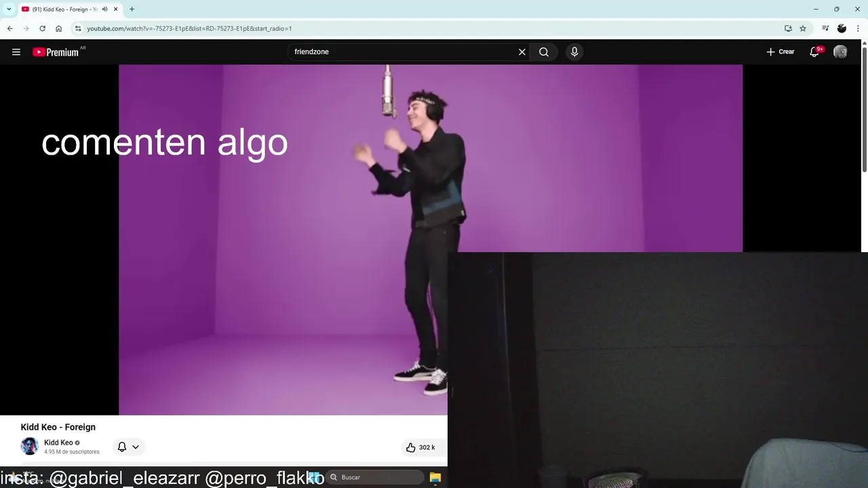This screenshot has width=868, height=488.
Task: Open Kidd Keo channel avatar
Action: 30,446
